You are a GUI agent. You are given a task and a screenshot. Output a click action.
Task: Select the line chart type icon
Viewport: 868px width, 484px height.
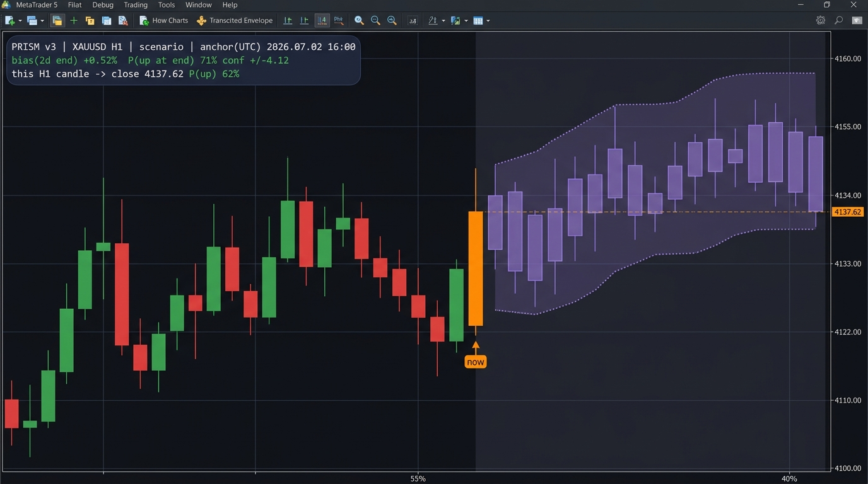tap(339, 20)
